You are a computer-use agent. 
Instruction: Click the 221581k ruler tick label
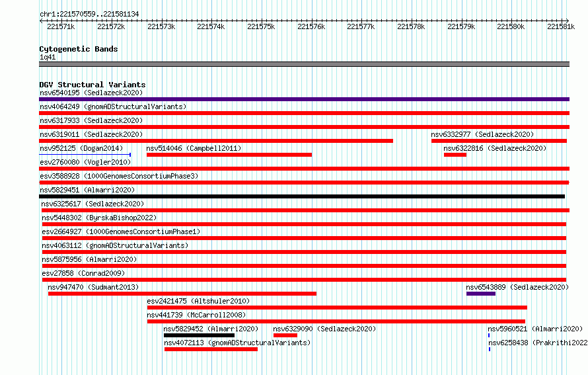(x=561, y=26)
